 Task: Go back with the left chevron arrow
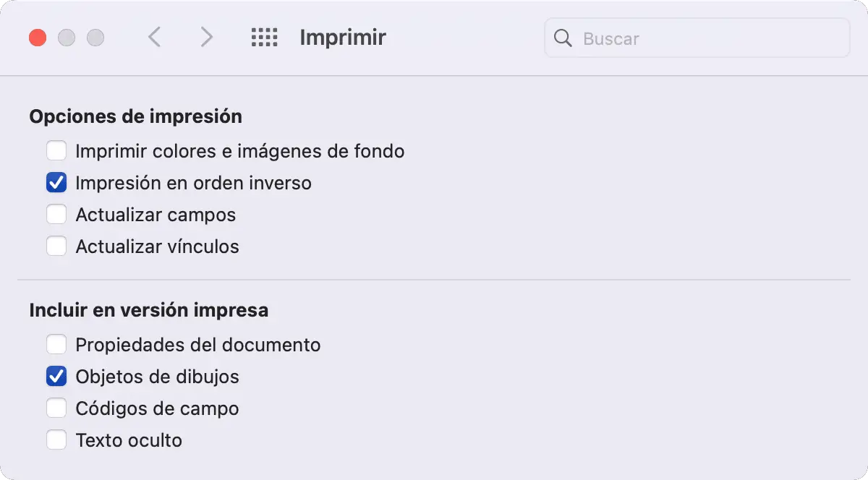pyautogui.click(x=154, y=38)
